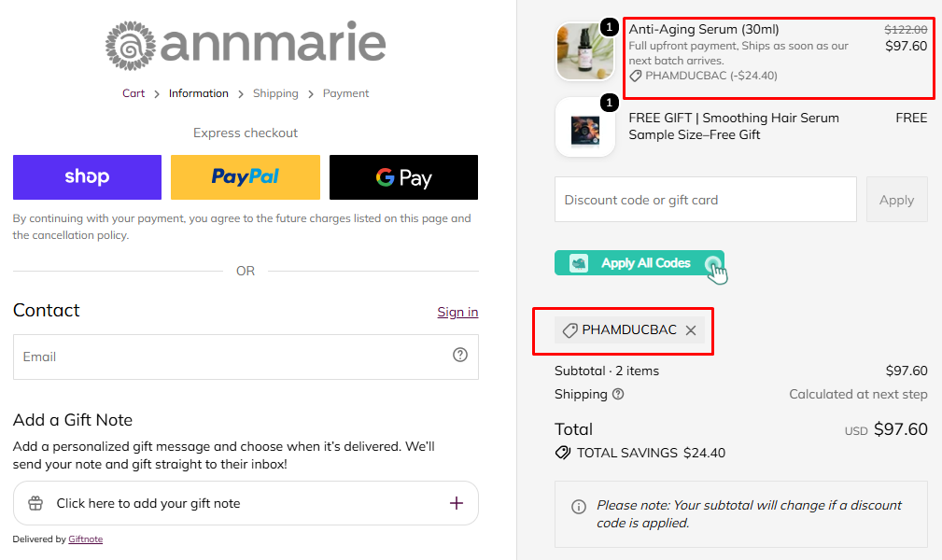
Task: Click the Discount code or gift card field
Action: click(x=705, y=200)
